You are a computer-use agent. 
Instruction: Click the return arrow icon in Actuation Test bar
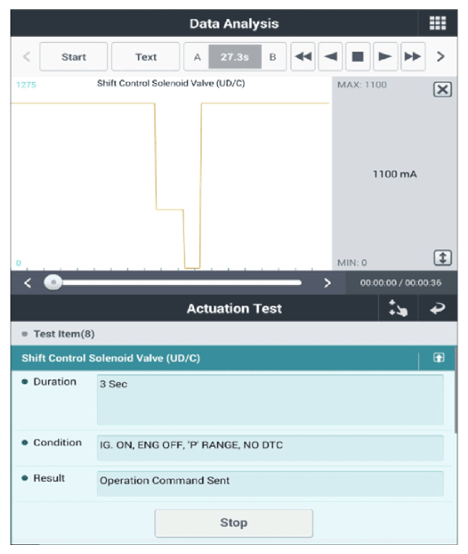tap(438, 308)
